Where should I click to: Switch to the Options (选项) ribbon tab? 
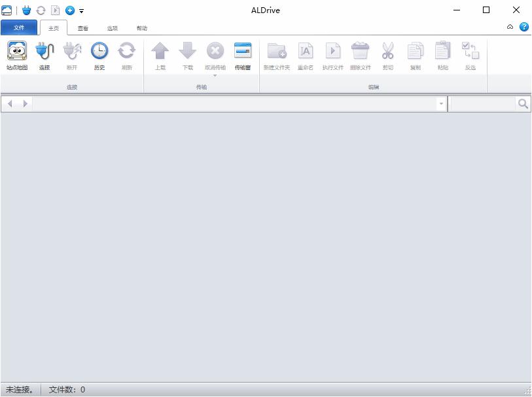[113, 28]
